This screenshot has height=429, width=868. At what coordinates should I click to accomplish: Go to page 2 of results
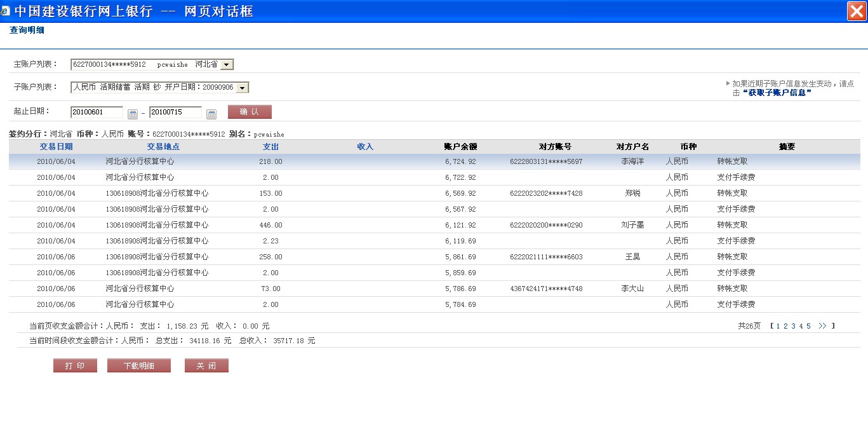pos(785,326)
